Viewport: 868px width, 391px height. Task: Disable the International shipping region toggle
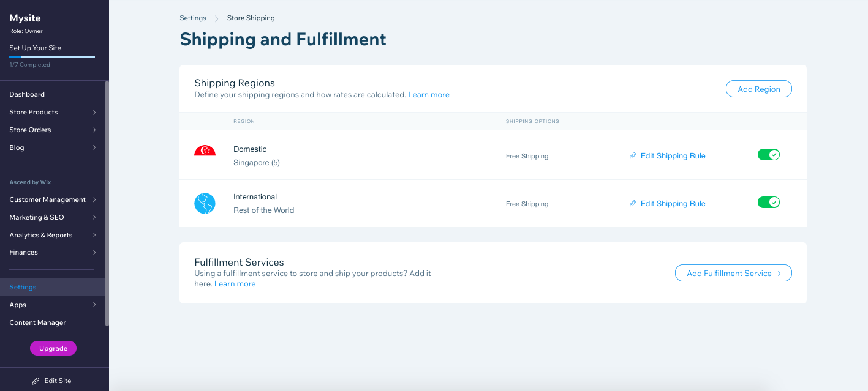769,203
